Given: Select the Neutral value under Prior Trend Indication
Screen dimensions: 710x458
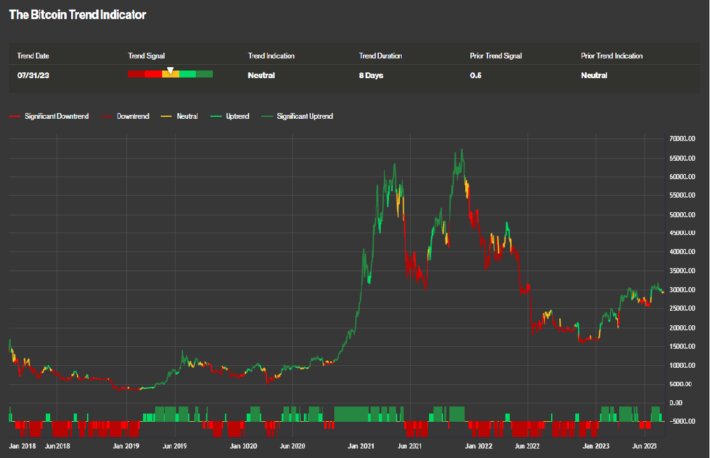Looking at the screenshot, I should 594,75.
